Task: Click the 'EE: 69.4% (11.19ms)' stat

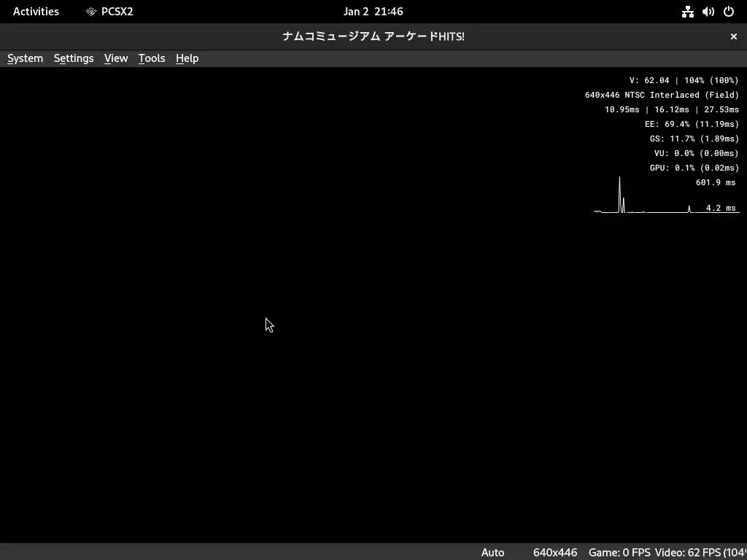Action: pyautogui.click(x=692, y=124)
